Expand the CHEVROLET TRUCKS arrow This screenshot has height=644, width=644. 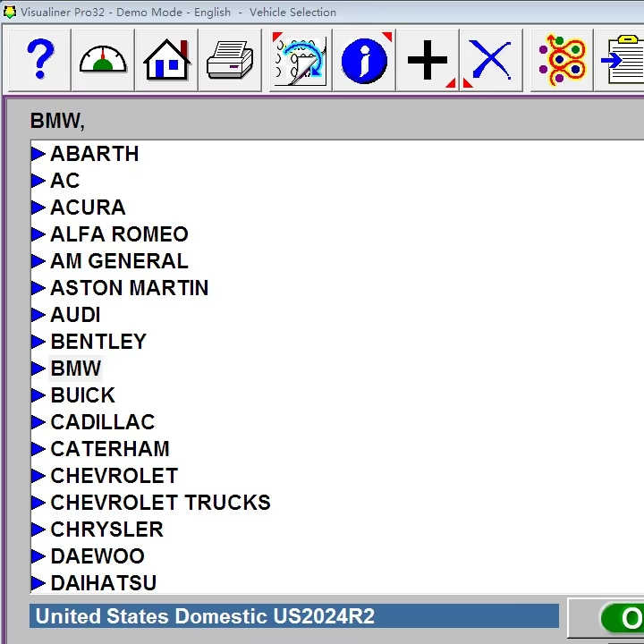click(38, 503)
